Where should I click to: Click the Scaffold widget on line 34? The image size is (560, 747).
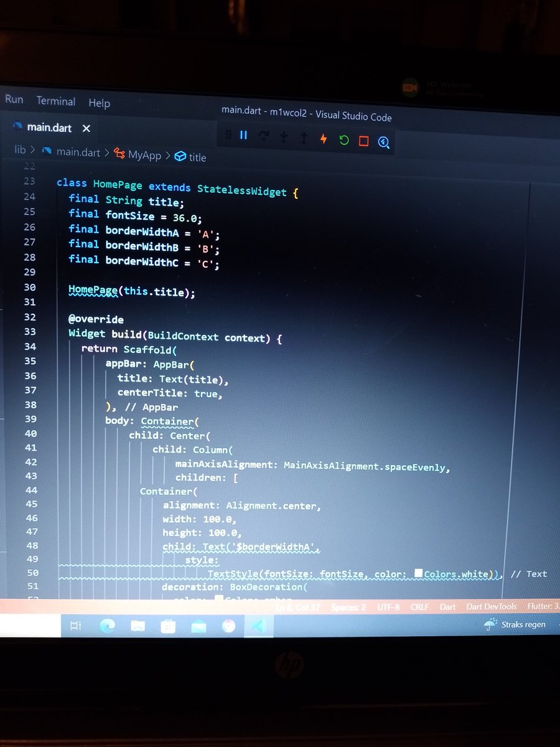pyautogui.click(x=147, y=350)
